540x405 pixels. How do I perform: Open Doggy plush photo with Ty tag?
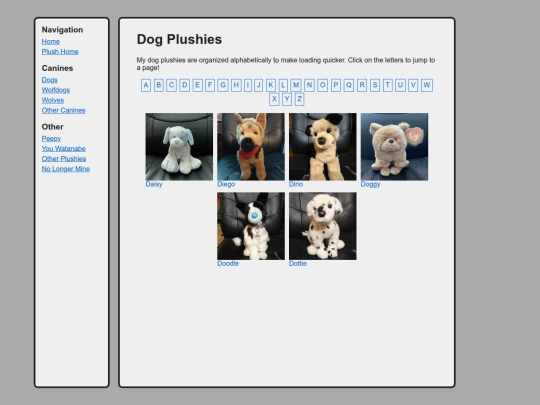pyautogui.click(x=394, y=147)
